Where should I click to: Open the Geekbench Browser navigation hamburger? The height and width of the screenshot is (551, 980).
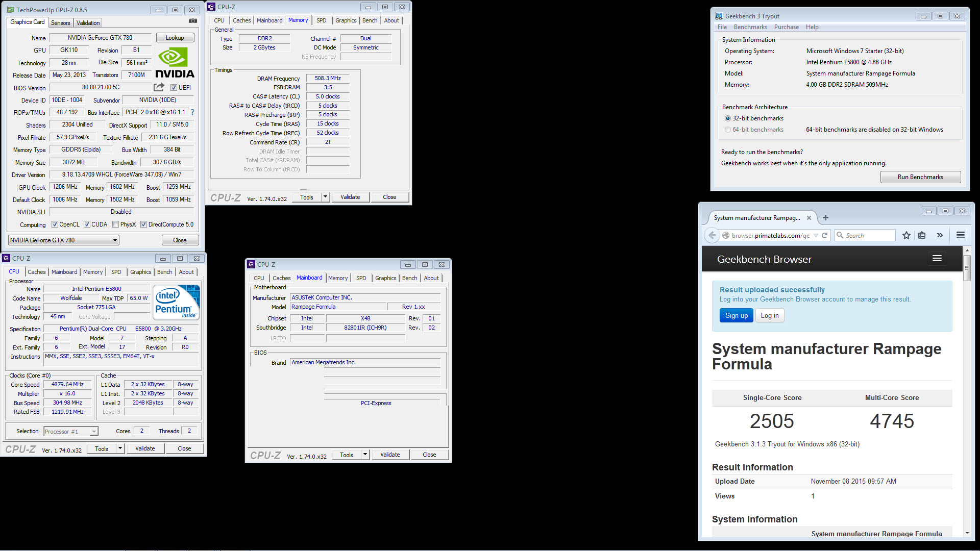(x=937, y=259)
